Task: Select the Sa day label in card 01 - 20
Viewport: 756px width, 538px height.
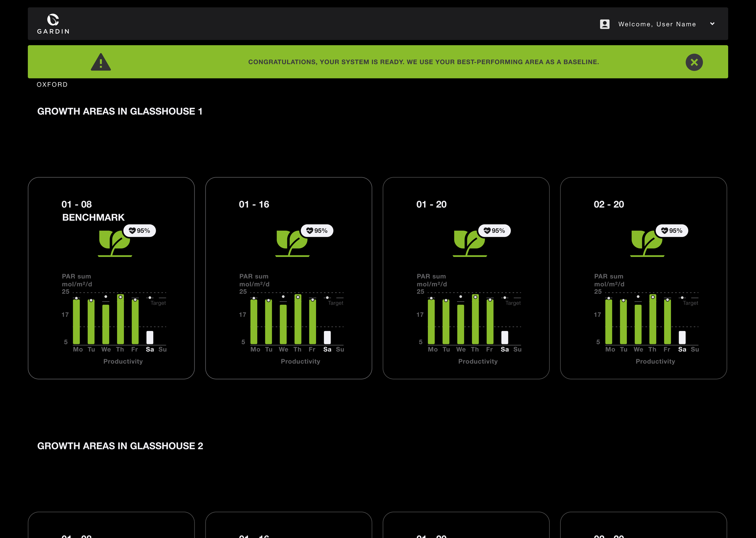Action: tap(504, 349)
